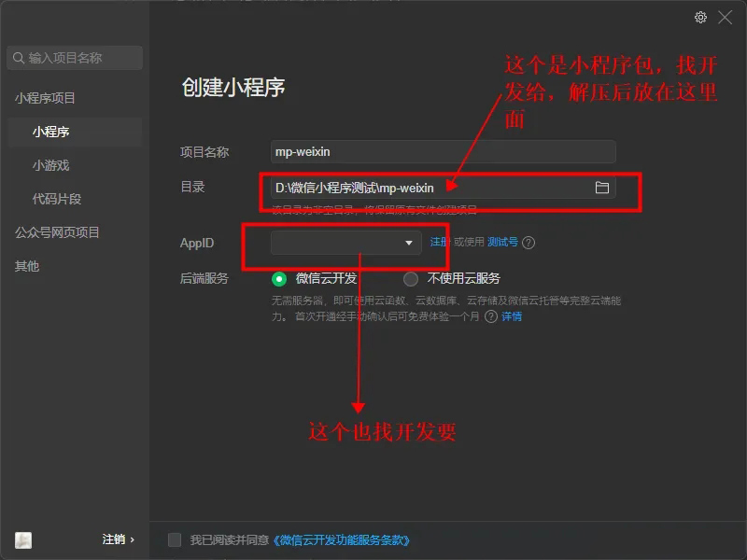The image size is (747, 560).
Task: Open settings via the gear icon
Action: click(x=700, y=18)
